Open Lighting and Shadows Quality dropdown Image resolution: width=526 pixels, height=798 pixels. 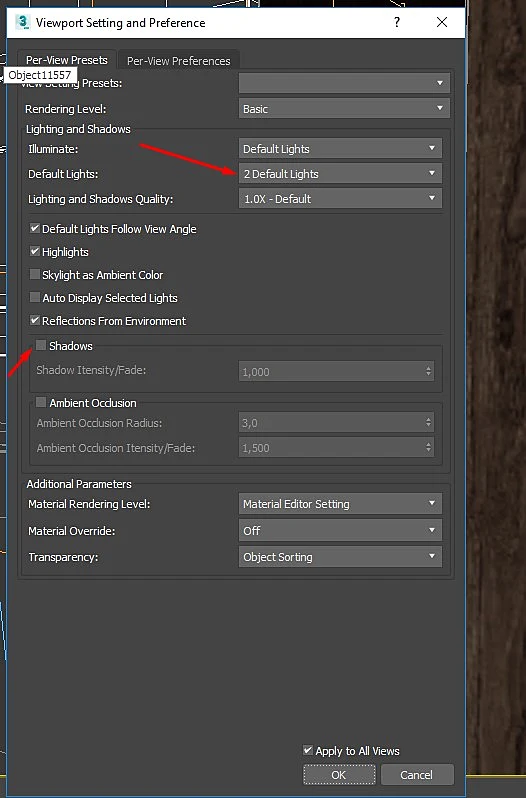coord(340,198)
